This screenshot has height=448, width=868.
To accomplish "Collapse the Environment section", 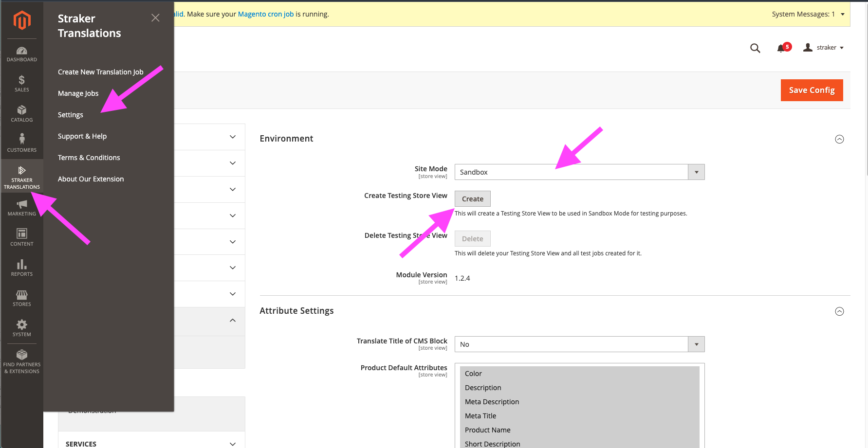I will (839, 139).
